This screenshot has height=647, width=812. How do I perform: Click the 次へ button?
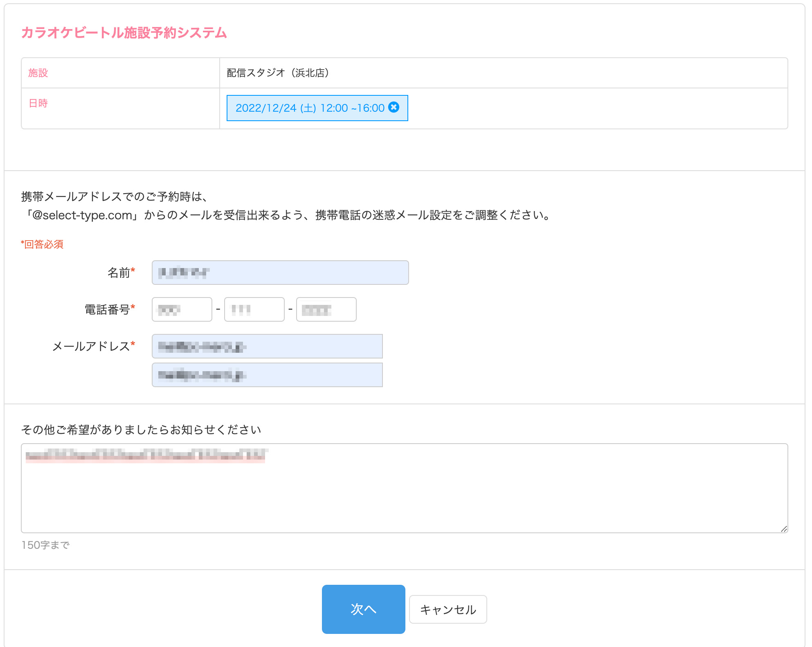363,609
